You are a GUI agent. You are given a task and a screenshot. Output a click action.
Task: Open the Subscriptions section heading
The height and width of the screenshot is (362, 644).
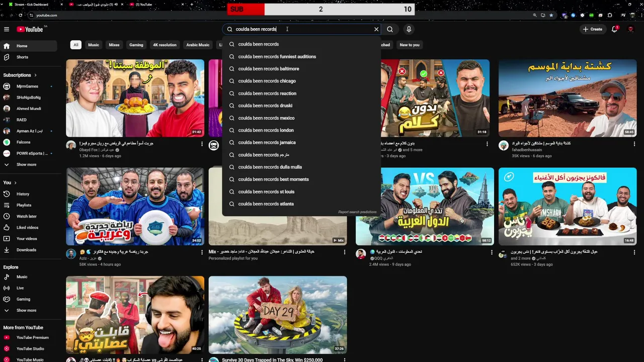click(x=19, y=75)
